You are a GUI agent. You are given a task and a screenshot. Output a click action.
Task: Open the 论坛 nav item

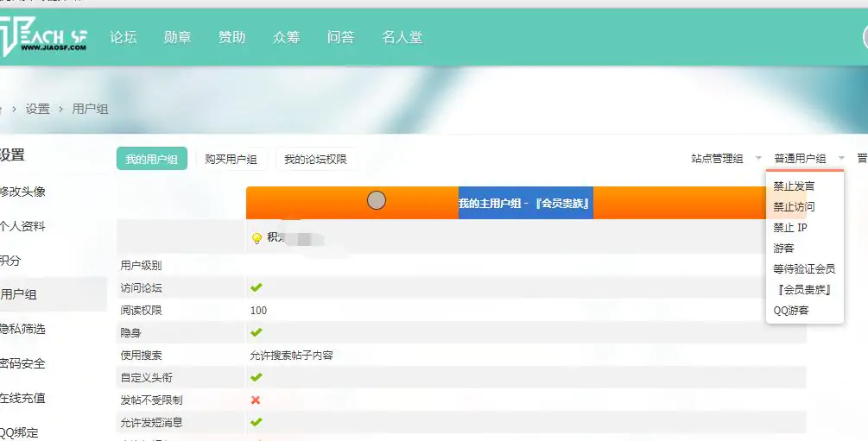123,37
